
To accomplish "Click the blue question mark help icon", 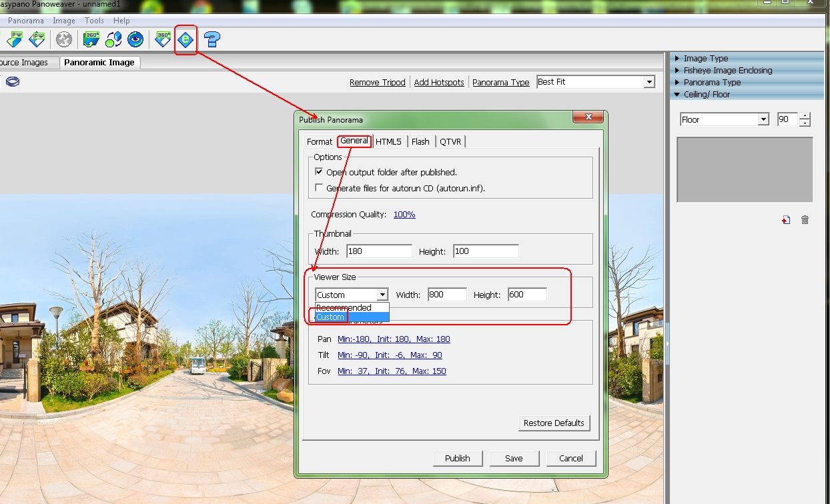I will click(212, 40).
